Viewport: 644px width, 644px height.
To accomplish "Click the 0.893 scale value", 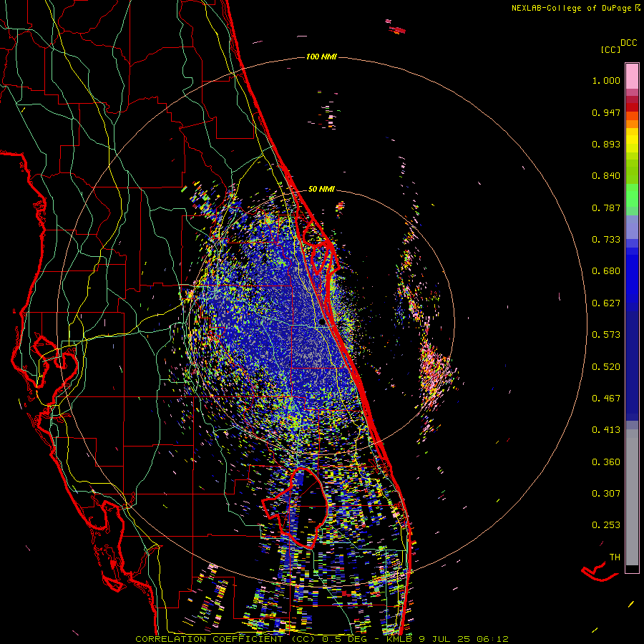I will [x=606, y=144].
